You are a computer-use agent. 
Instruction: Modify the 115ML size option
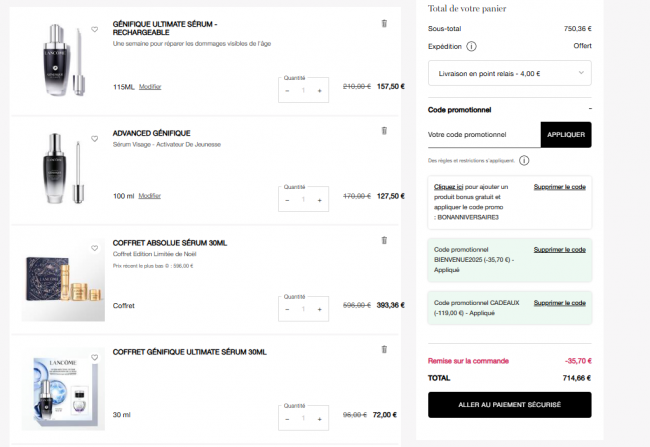click(150, 87)
